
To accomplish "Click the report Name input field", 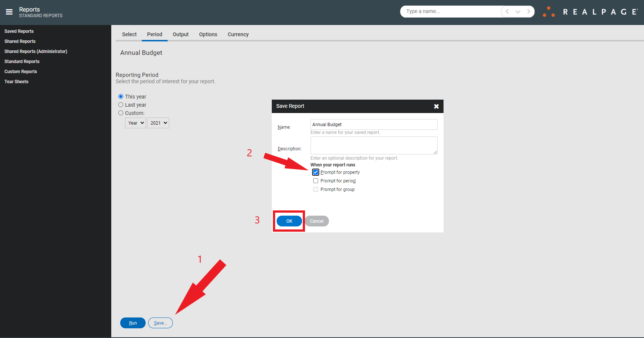I will click(x=374, y=125).
